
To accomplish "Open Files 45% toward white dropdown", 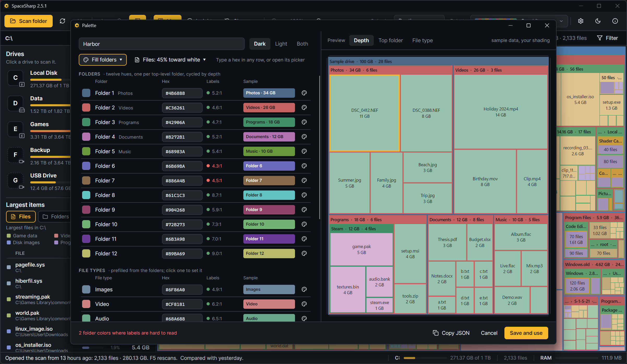I will point(170,60).
